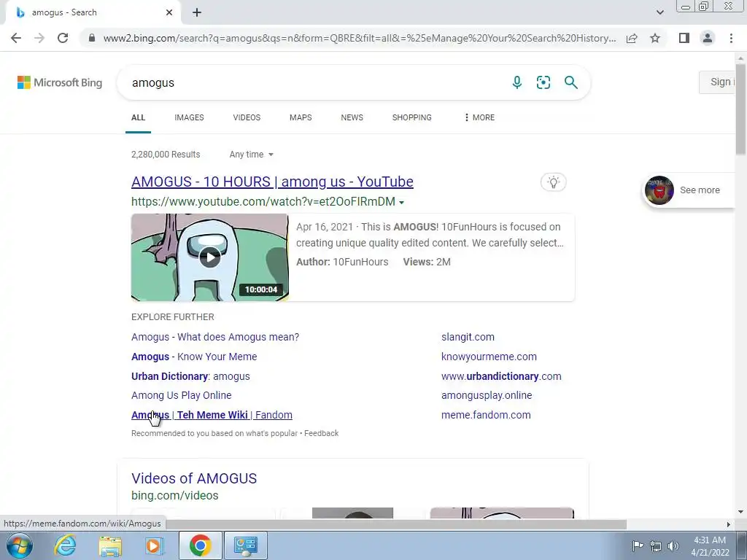This screenshot has height=560, width=747.
Task: Switch to the SHOPPING tab
Action: point(412,117)
